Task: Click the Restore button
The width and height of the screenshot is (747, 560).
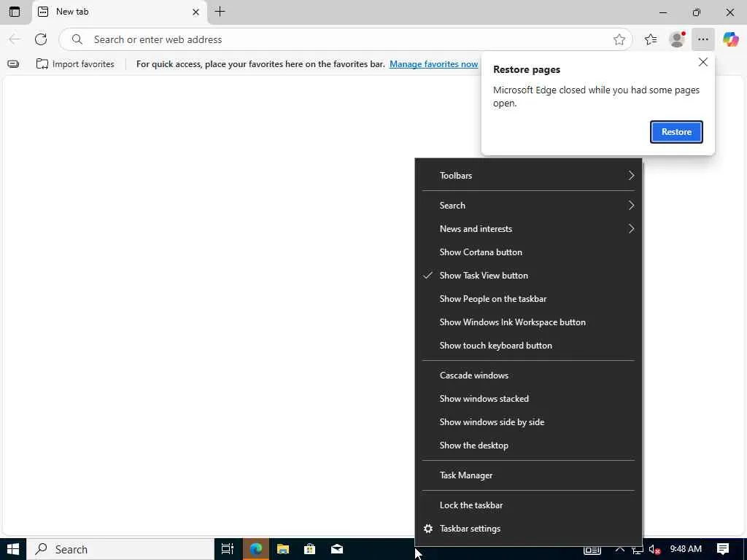Action: tap(676, 132)
